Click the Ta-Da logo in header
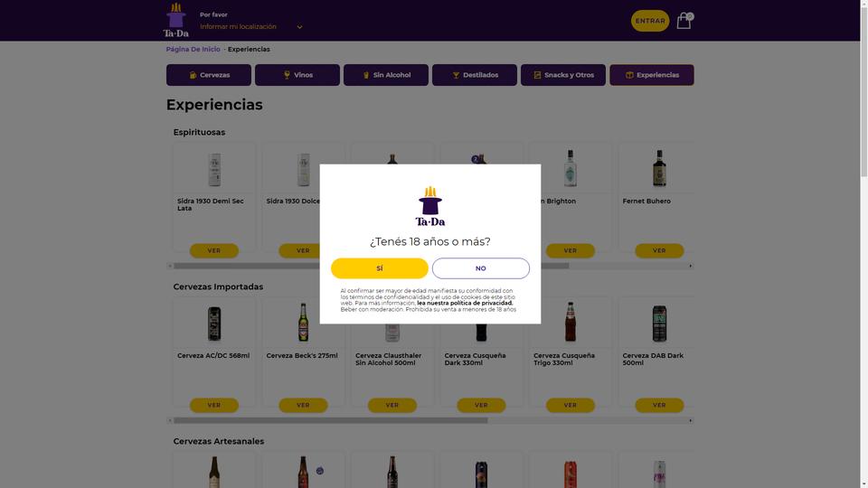 pos(176,20)
